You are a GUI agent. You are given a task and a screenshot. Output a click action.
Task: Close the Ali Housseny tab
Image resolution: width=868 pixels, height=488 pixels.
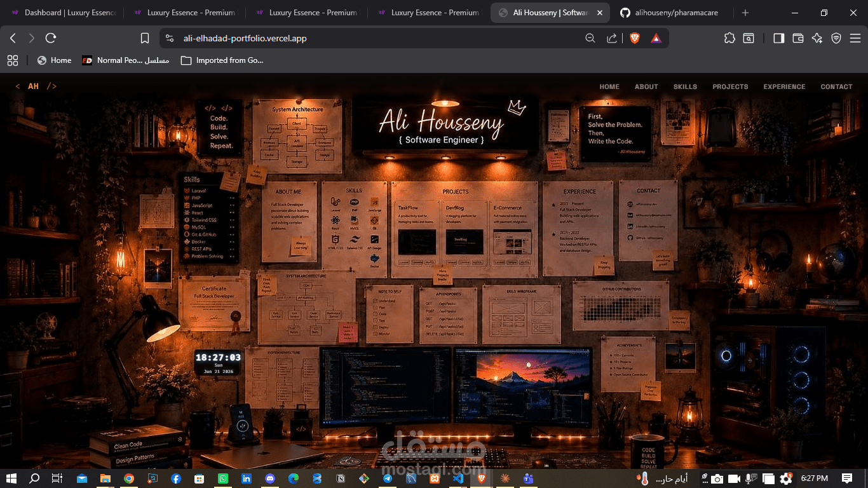pyautogui.click(x=599, y=13)
